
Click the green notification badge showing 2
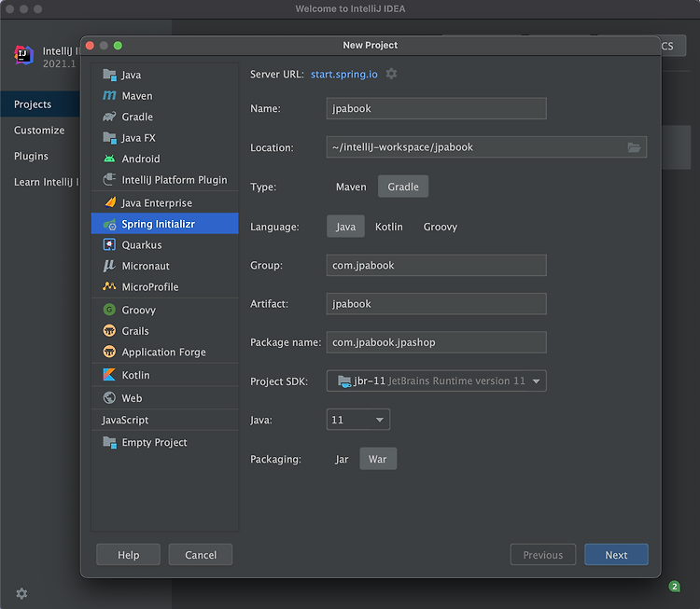674,587
